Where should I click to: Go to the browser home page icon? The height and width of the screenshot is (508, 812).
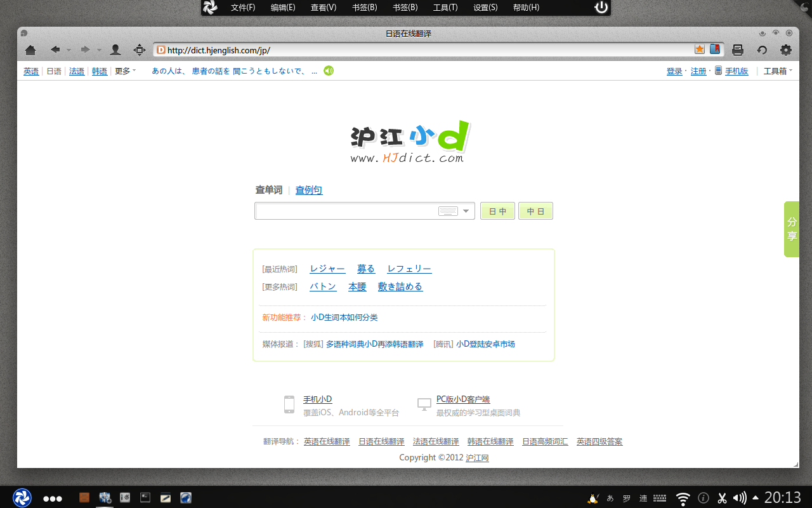[30, 50]
